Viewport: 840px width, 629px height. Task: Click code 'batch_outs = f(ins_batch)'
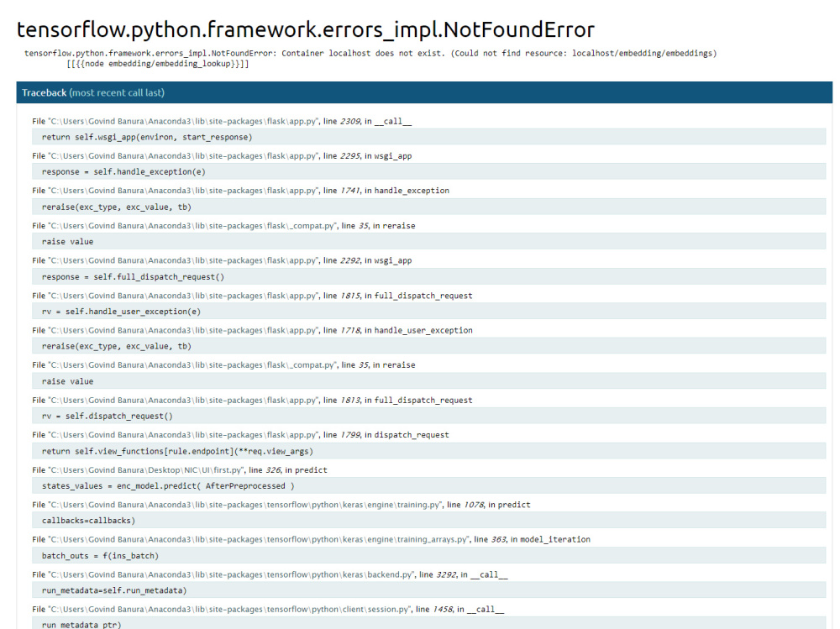pos(428,556)
